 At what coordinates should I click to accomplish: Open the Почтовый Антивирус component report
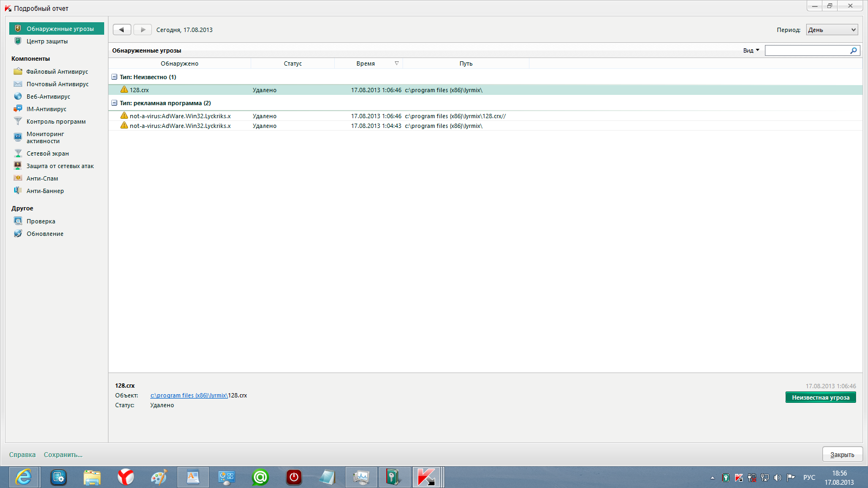pos(58,84)
